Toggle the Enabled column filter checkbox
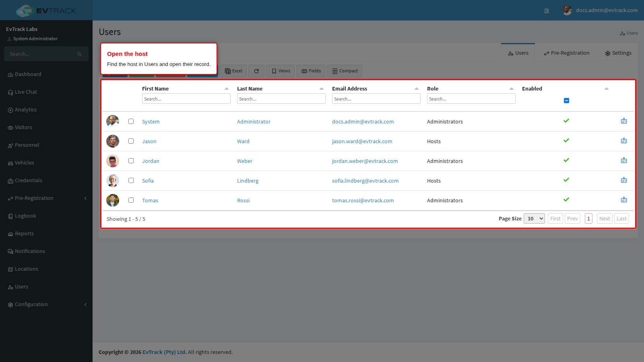 pos(566,101)
